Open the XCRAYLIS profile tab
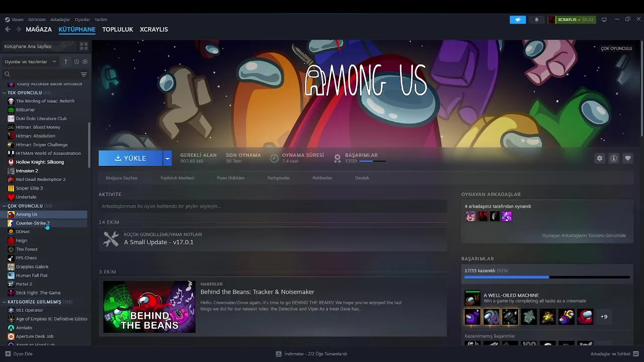The image size is (644, 362). point(154,30)
